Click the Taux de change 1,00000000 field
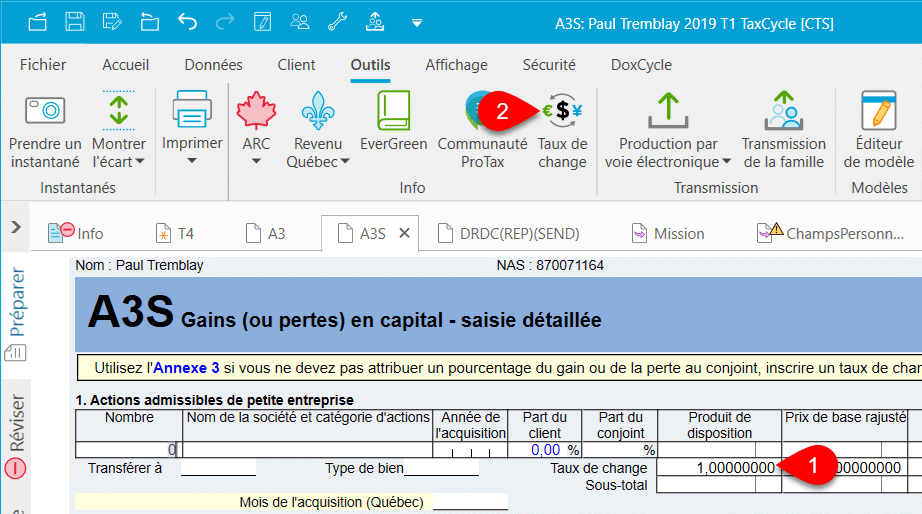Image resolution: width=922 pixels, height=514 pixels. pyautogui.click(x=719, y=468)
